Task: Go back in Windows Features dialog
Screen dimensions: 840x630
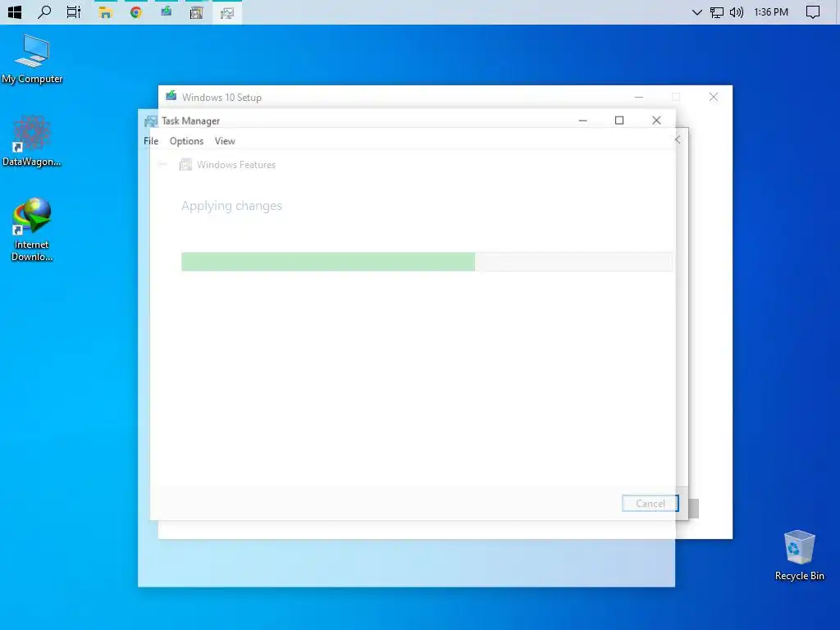Action: 162,164
